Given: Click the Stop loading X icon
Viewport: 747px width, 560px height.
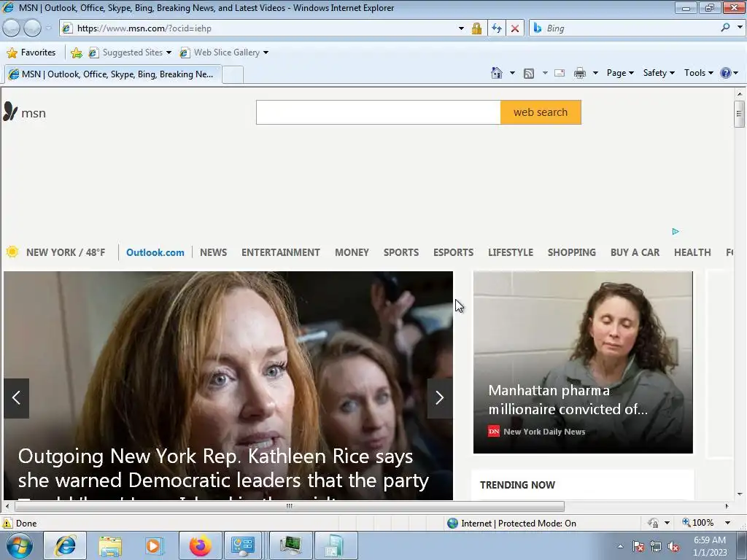Looking at the screenshot, I should coord(515,28).
